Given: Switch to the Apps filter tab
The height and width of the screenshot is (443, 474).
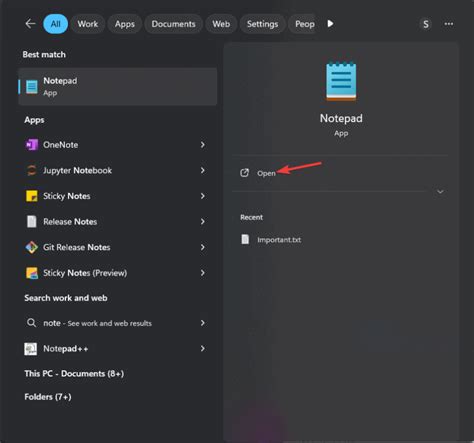Looking at the screenshot, I should [125, 24].
